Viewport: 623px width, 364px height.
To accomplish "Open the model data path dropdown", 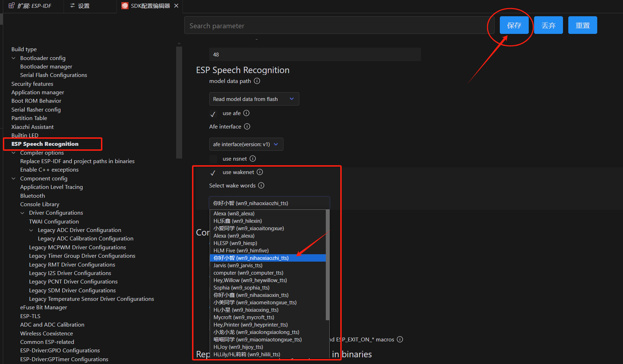I will [254, 99].
